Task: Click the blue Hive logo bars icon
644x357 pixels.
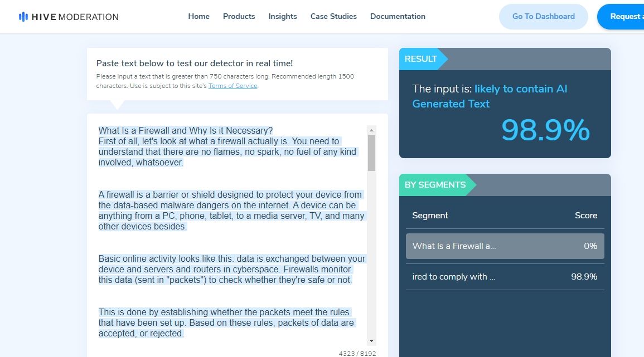Action: (23, 16)
